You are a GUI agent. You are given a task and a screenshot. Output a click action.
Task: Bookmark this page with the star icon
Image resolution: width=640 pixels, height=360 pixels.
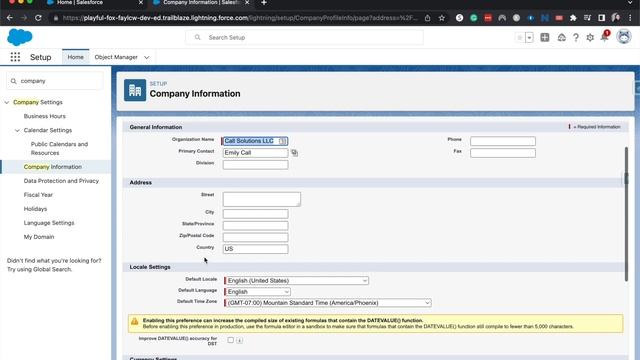442,18
